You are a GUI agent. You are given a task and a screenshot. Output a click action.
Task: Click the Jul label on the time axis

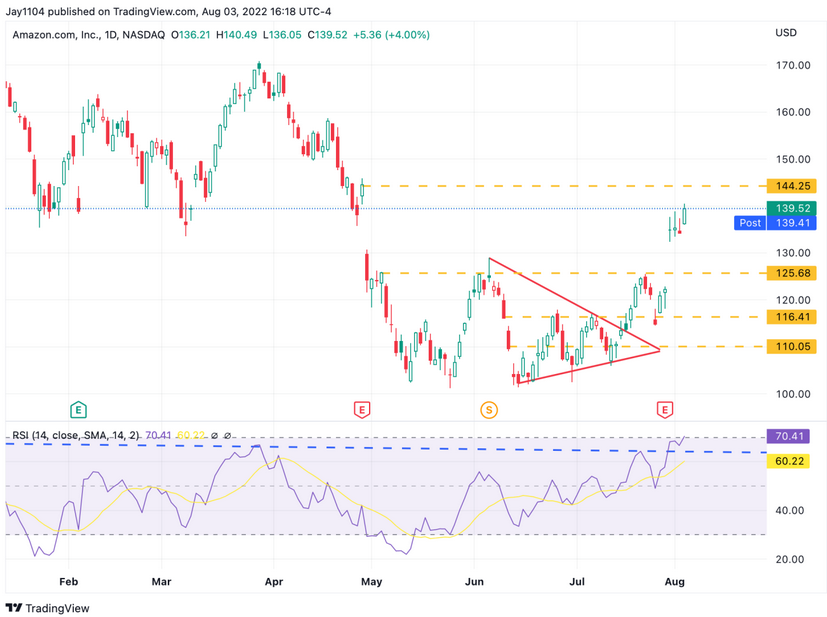point(577,582)
